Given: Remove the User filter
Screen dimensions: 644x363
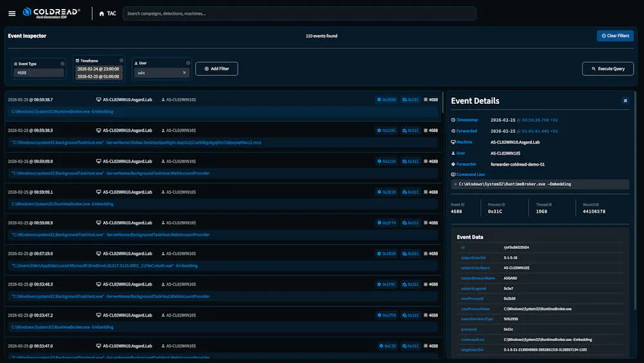Looking at the screenshot, I should (188, 63).
